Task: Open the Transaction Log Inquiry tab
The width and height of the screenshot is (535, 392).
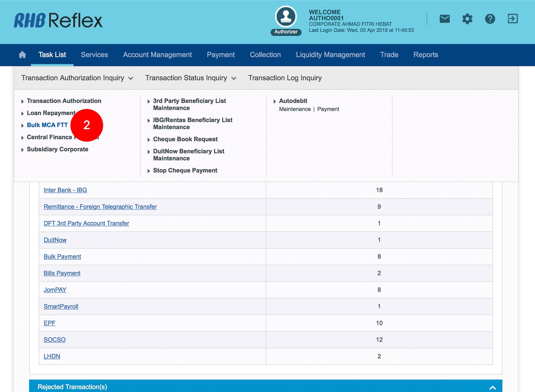Action: [x=285, y=78]
